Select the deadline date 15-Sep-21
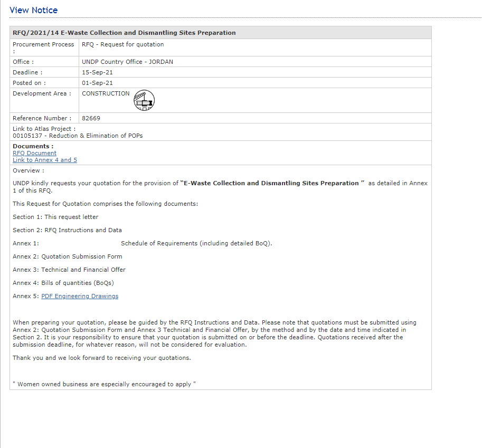Image resolution: width=482 pixels, height=448 pixels. (97, 72)
